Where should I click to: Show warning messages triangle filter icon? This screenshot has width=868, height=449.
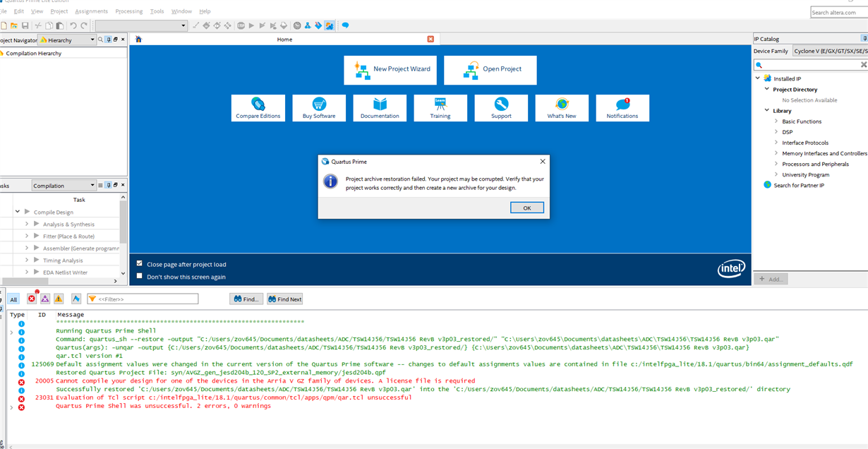59,299
